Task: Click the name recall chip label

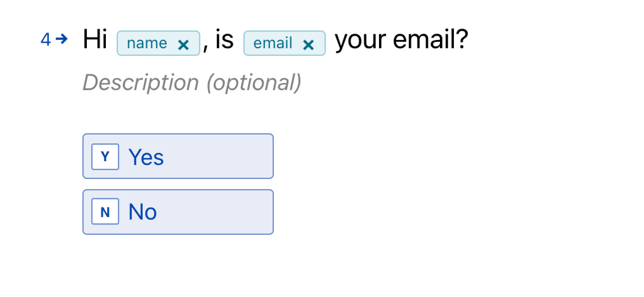Action: point(147,43)
